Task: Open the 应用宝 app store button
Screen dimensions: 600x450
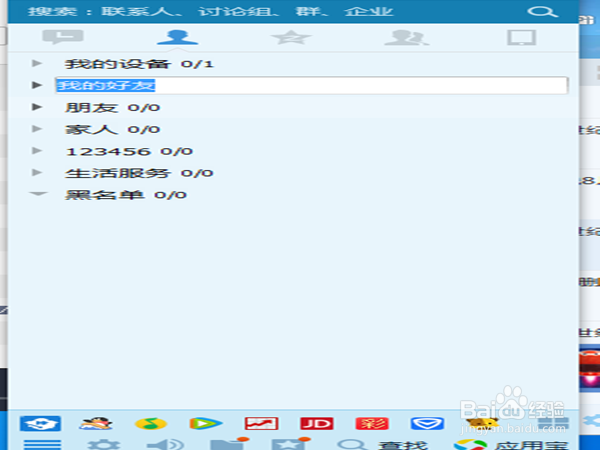Action: pos(511,445)
